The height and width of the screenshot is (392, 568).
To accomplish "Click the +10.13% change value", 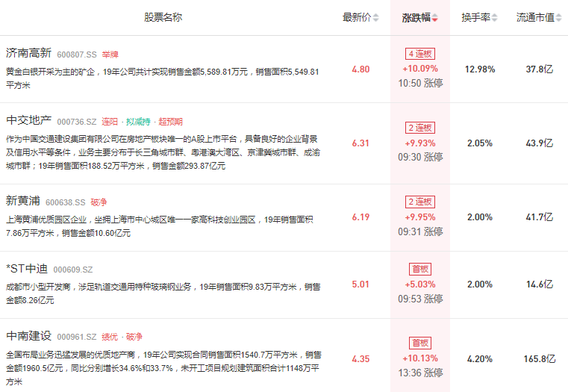I will (x=420, y=358).
